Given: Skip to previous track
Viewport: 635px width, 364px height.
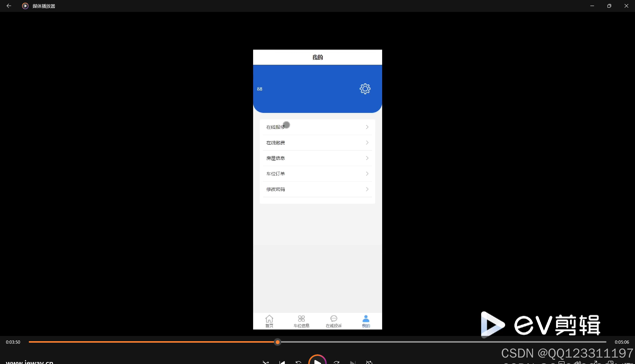Looking at the screenshot, I should point(282,362).
